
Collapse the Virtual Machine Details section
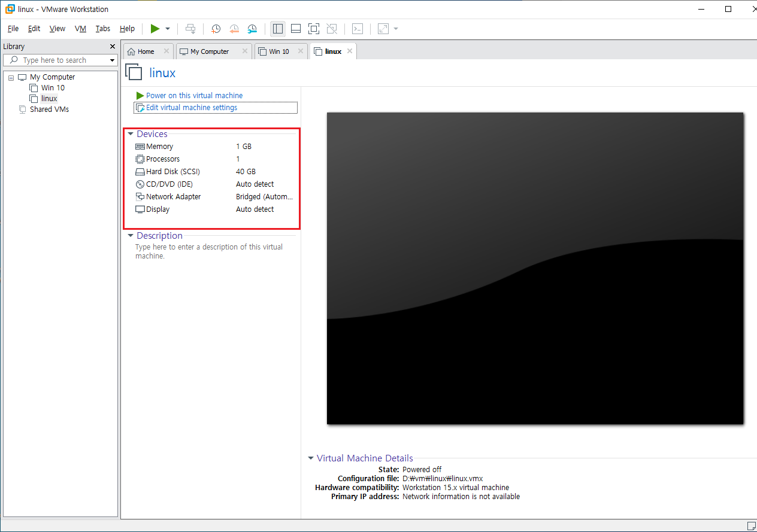click(311, 458)
